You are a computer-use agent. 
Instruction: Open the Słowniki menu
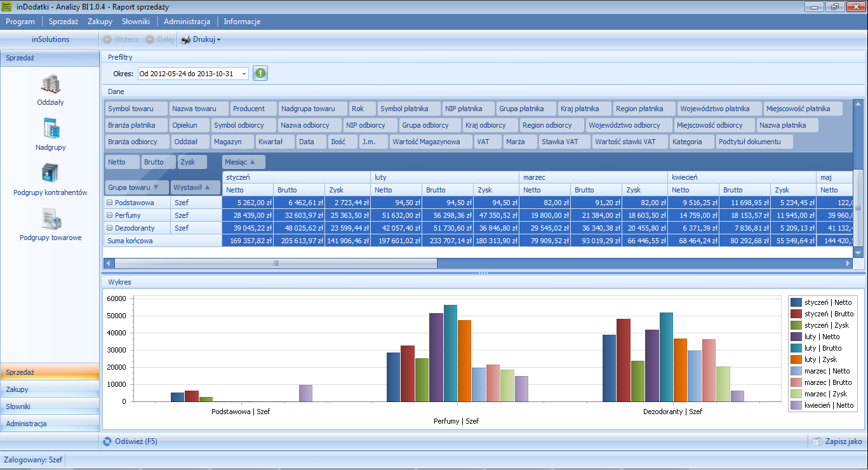pyautogui.click(x=136, y=22)
